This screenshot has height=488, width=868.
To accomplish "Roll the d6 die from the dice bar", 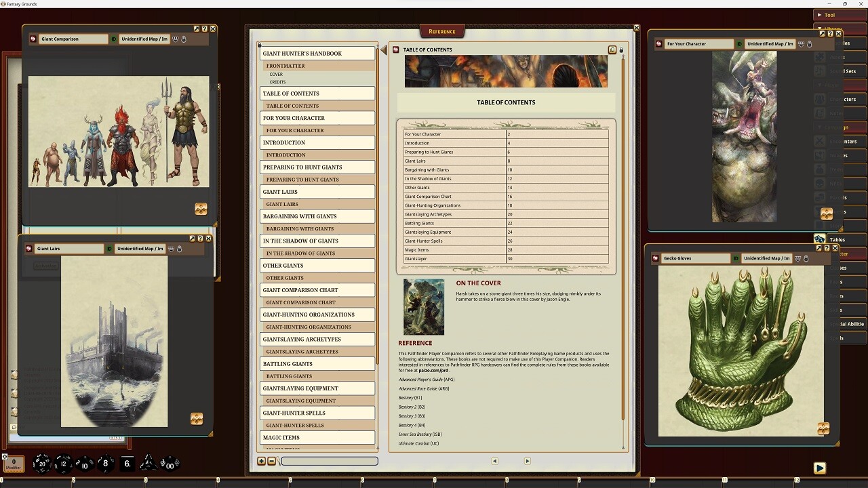I will pos(127,463).
